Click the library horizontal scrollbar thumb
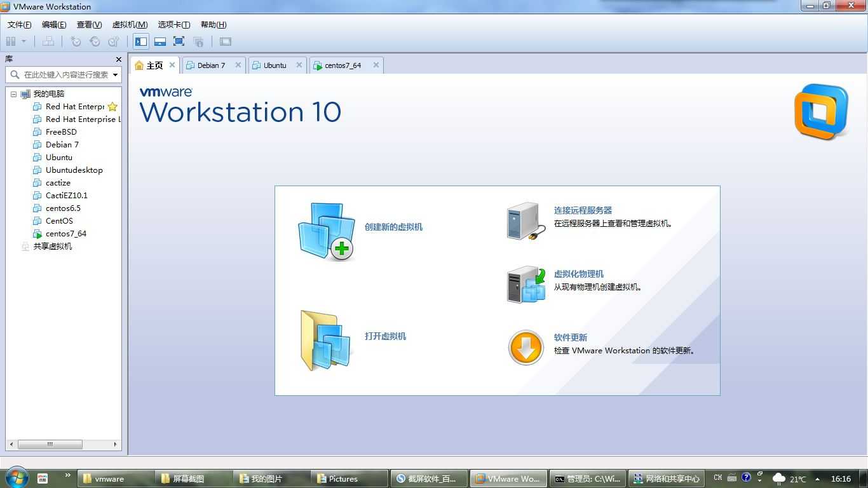 pyautogui.click(x=50, y=444)
